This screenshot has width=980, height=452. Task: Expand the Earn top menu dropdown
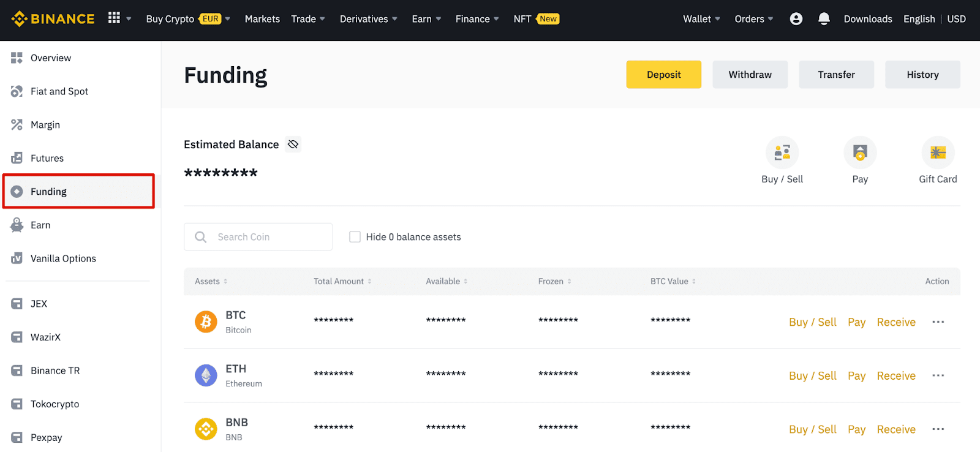(x=426, y=19)
